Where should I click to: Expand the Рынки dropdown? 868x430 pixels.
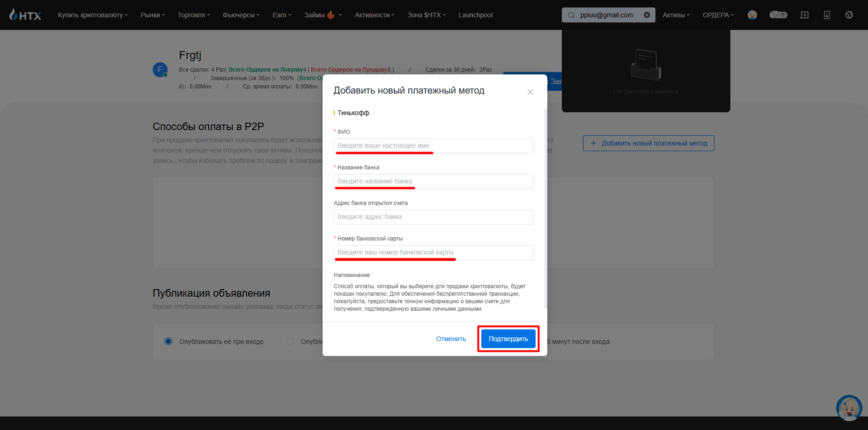point(153,15)
